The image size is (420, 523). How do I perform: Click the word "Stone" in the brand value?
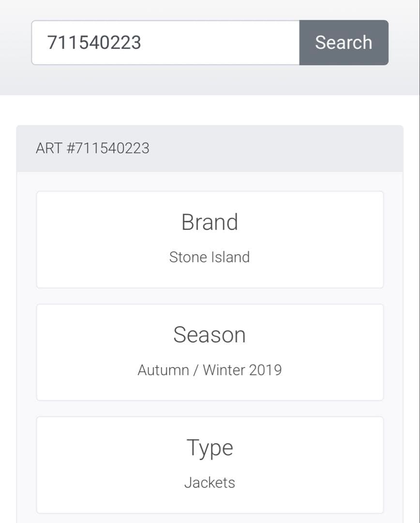pyautogui.click(x=187, y=257)
